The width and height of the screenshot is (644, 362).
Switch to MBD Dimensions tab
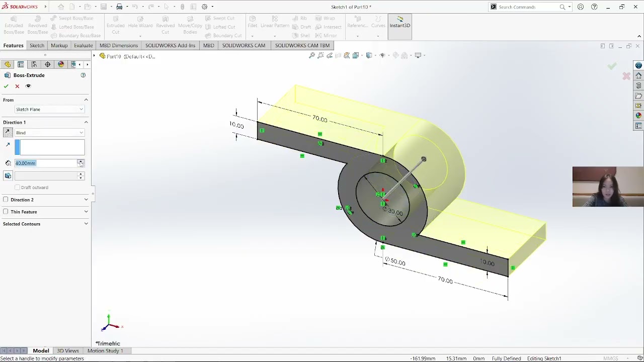[119, 45]
